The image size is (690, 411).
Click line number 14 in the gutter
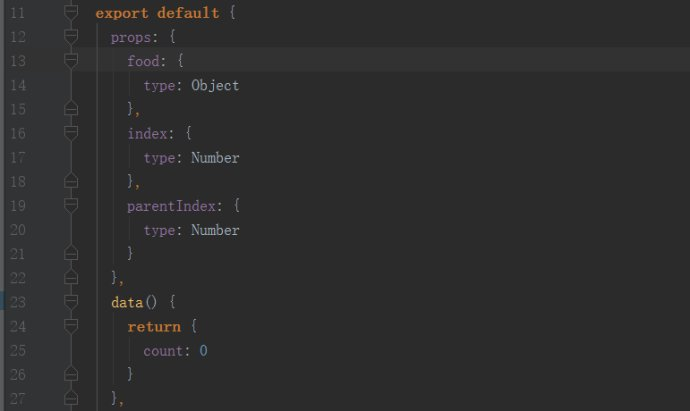point(19,86)
